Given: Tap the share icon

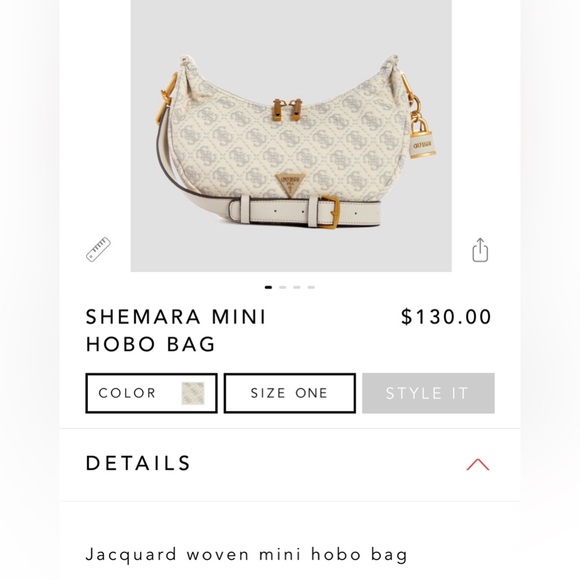Looking at the screenshot, I should (480, 250).
